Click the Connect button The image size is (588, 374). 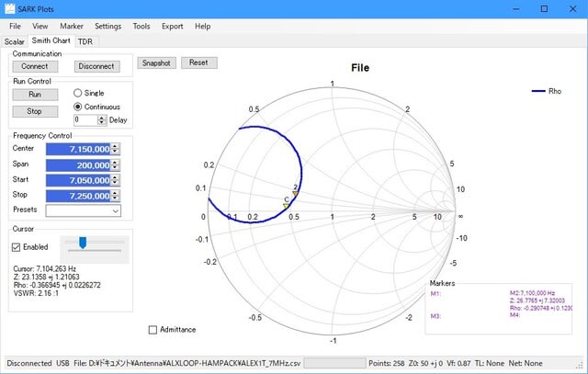pyautogui.click(x=35, y=66)
